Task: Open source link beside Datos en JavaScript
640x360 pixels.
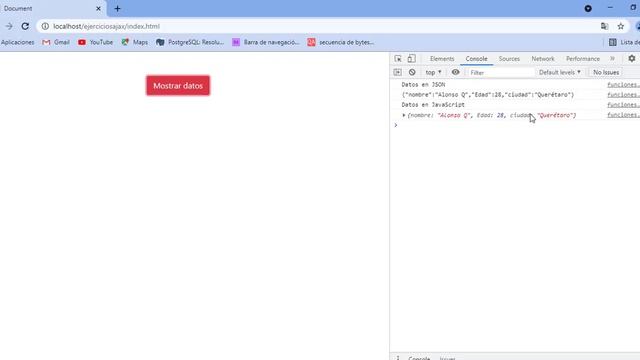Action: tap(623, 105)
